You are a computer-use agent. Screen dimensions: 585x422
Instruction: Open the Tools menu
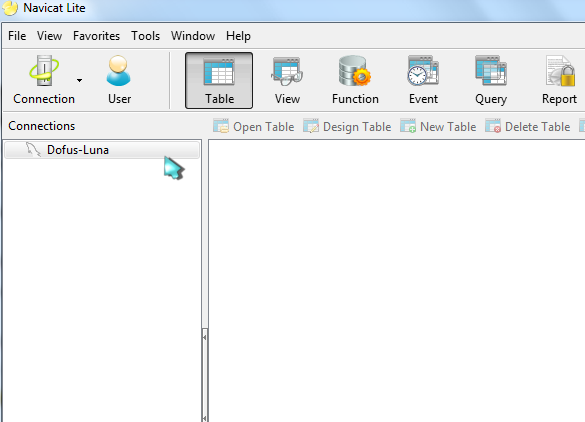click(x=146, y=36)
